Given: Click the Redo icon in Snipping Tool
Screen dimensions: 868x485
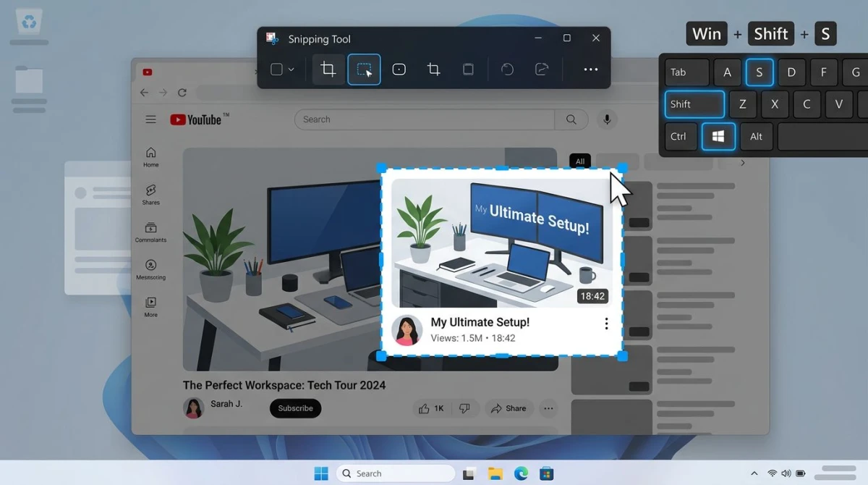Looking at the screenshot, I should click(542, 69).
